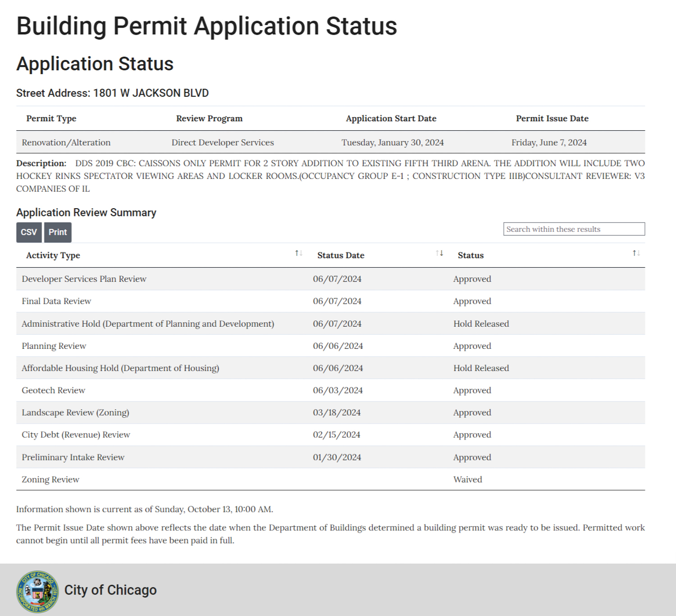
Task: Click the 'City of Chicago' footer text
Action: tap(110, 590)
